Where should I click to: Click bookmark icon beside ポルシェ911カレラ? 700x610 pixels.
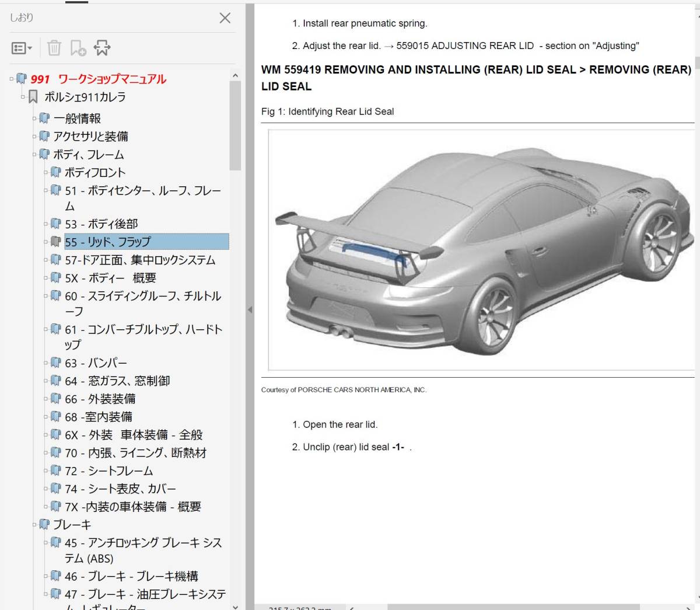click(x=33, y=97)
